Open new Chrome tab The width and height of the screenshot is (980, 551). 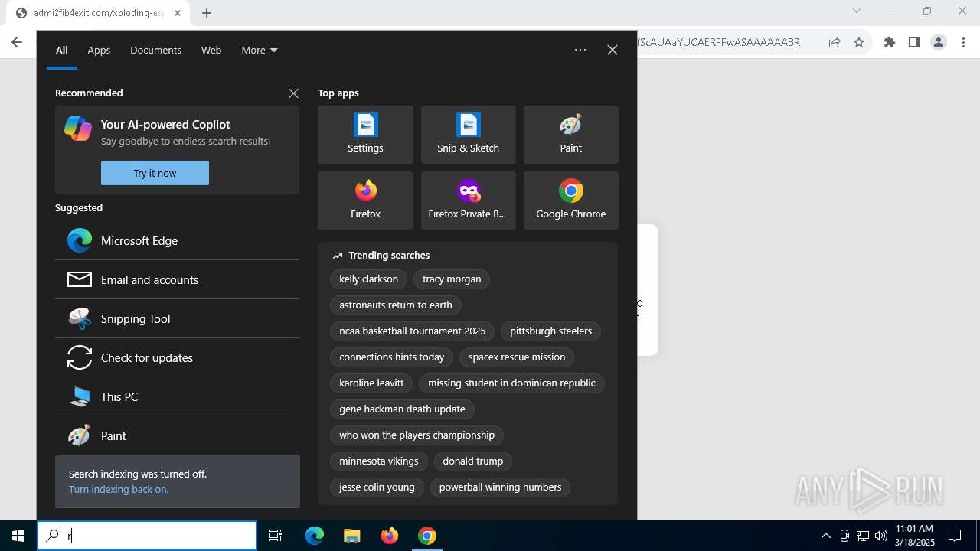click(x=207, y=13)
